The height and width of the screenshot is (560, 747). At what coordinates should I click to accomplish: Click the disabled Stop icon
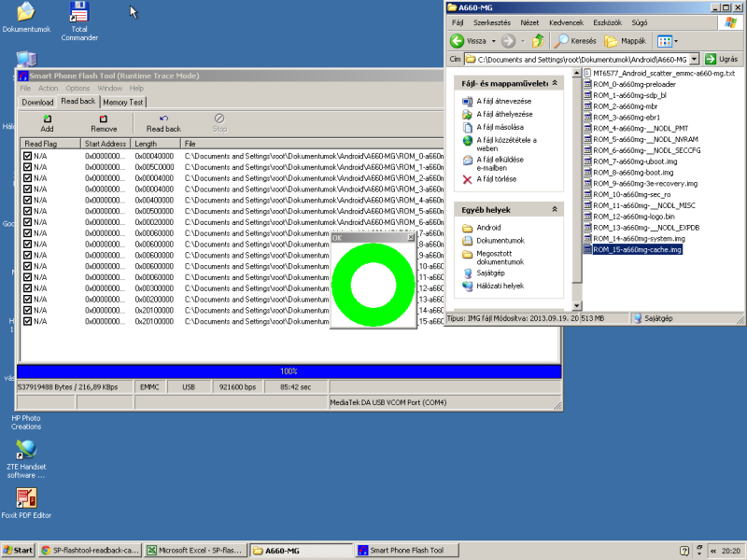coord(219,119)
